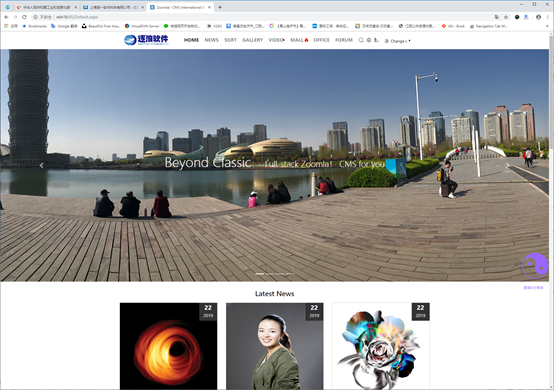Bookmark this page with the star icon
This screenshot has width=554, height=390.
[506, 17]
